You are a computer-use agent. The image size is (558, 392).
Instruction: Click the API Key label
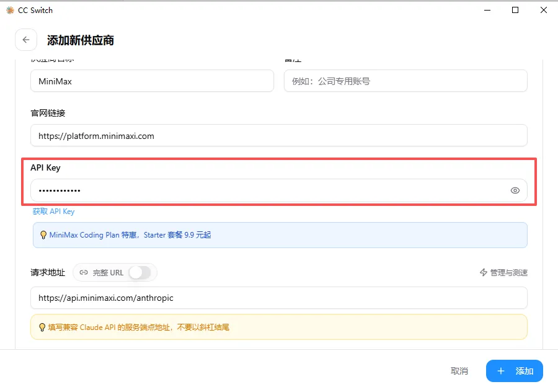45,167
